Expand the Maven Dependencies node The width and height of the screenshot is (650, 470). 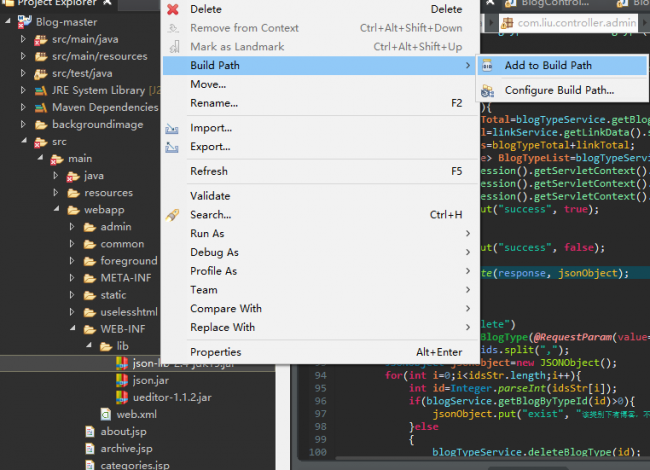click(23, 107)
